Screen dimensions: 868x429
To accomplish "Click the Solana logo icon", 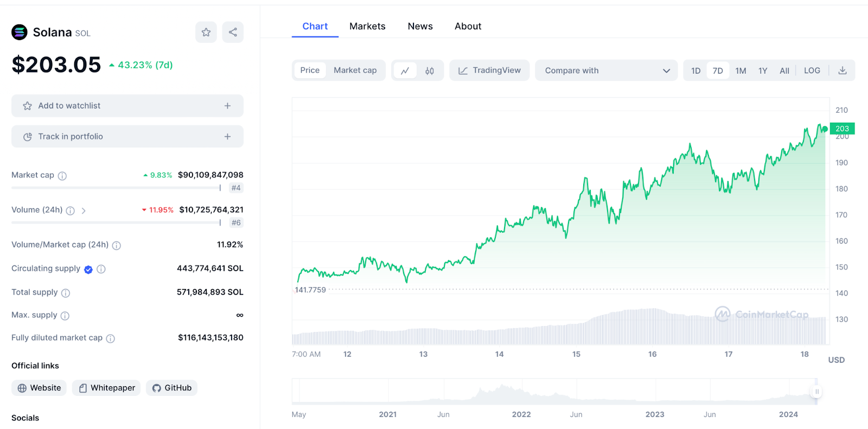I will tap(20, 33).
